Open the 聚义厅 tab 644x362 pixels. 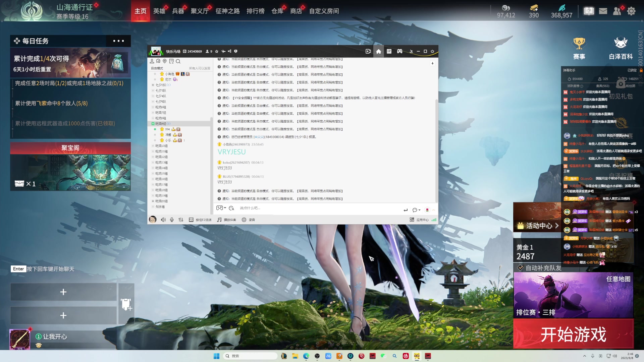pyautogui.click(x=200, y=11)
